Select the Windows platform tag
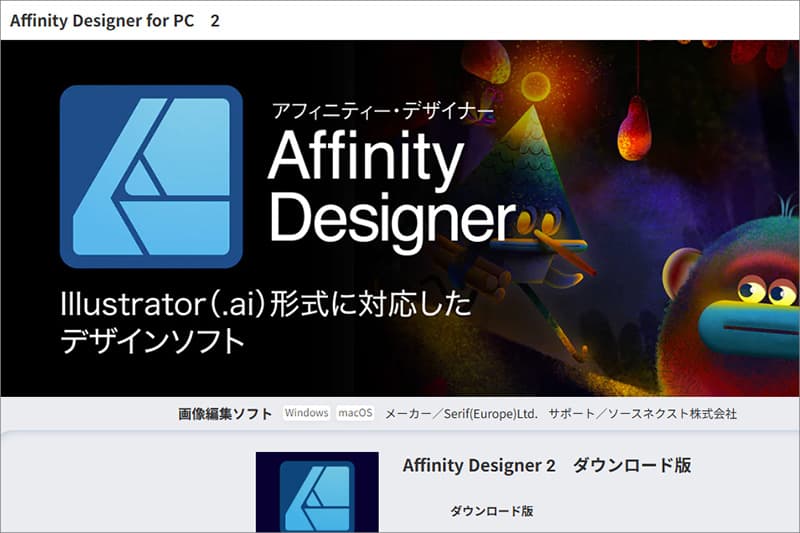The width and height of the screenshot is (800, 533). (x=306, y=413)
